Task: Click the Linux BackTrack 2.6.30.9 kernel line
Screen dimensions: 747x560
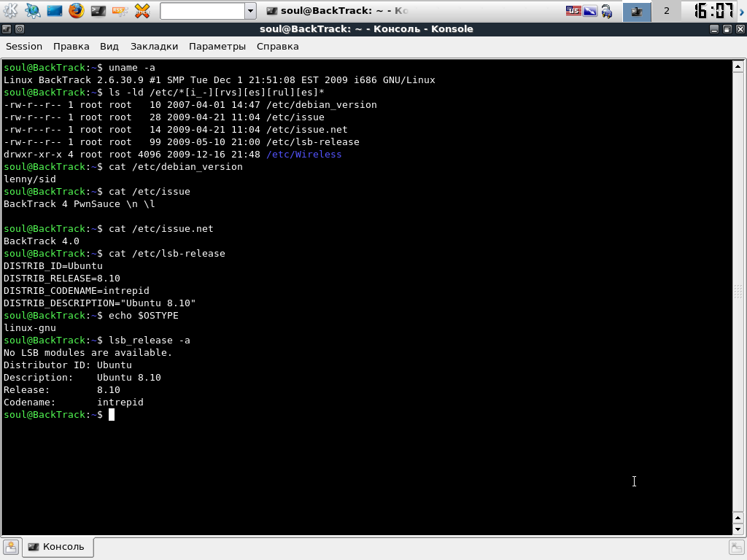Action: pyautogui.click(x=220, y=80)
